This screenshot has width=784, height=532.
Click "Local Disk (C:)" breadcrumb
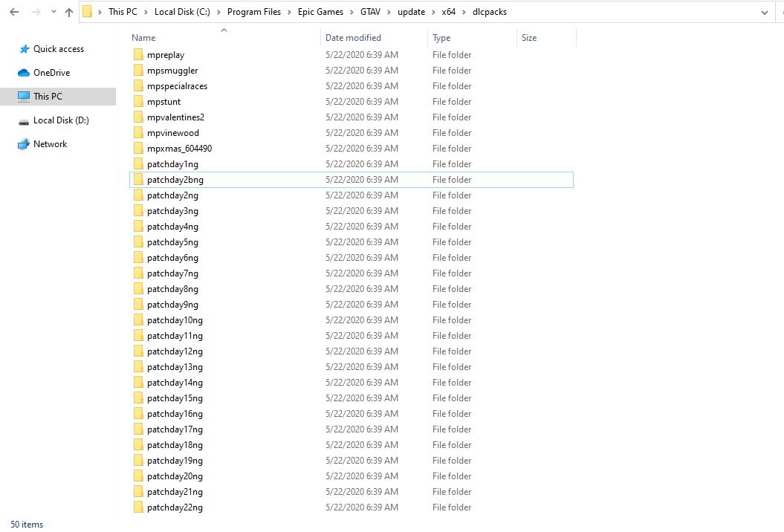tap(182, 11)
